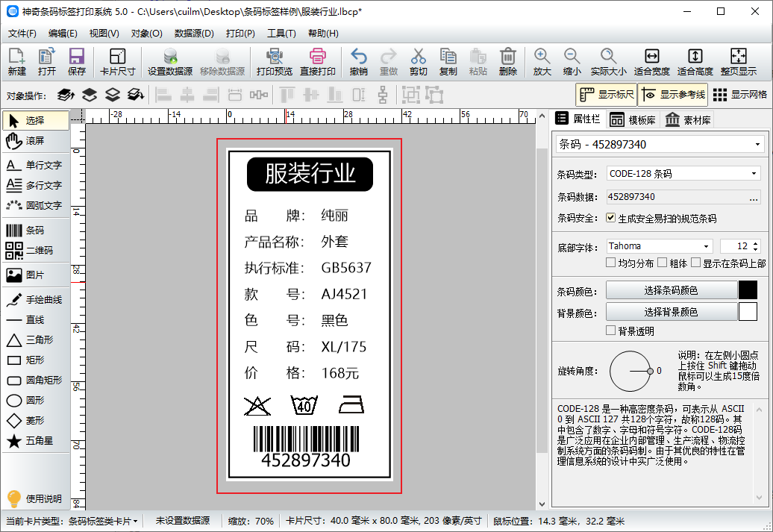Viewport: 773px width, 532px height.
Task: Open a file with the 打开 icon
Action: [x=47, y=62]
